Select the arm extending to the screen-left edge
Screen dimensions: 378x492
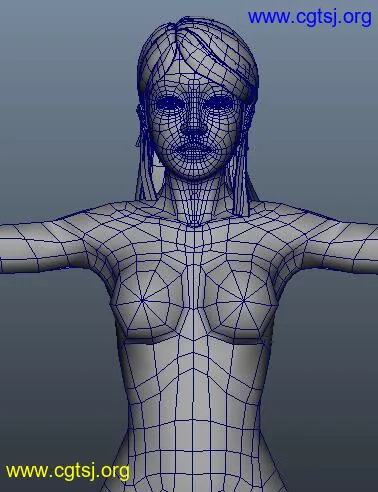pyautogui.click(x=37, y=247)
